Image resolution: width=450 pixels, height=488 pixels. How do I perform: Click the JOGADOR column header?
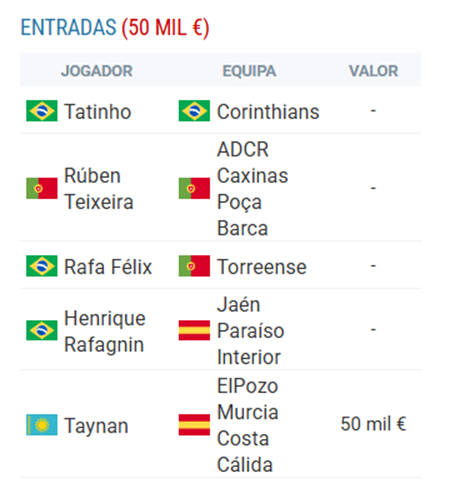(x=97, y=71)
